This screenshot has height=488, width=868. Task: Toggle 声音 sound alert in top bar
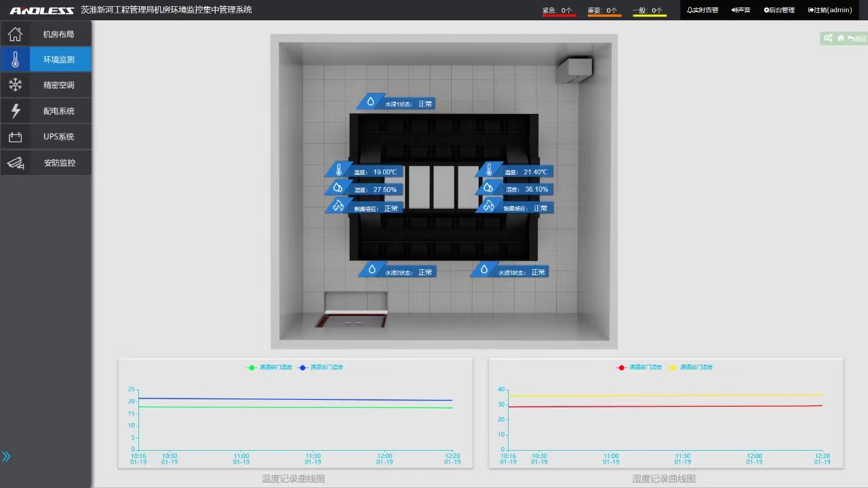741,10
